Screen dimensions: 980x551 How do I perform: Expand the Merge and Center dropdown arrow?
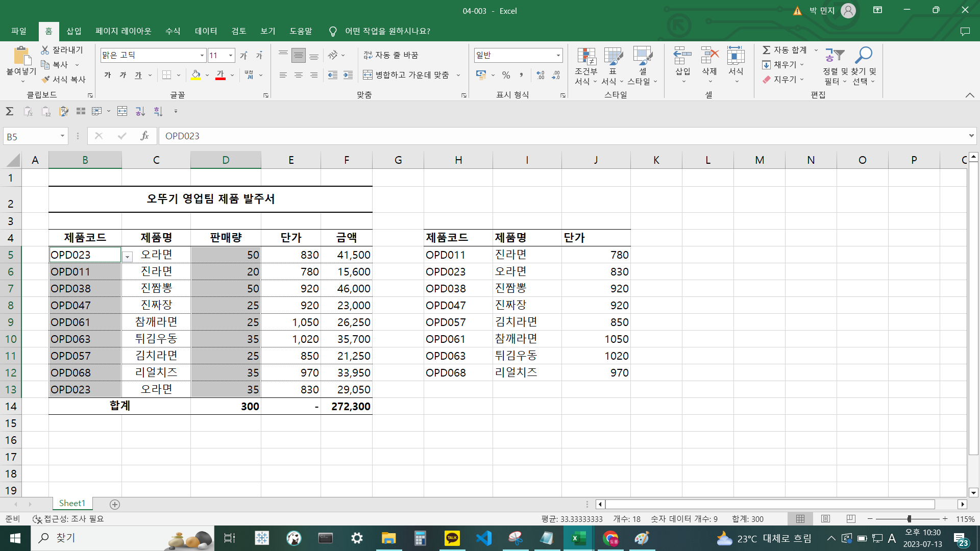click(458, 75)
